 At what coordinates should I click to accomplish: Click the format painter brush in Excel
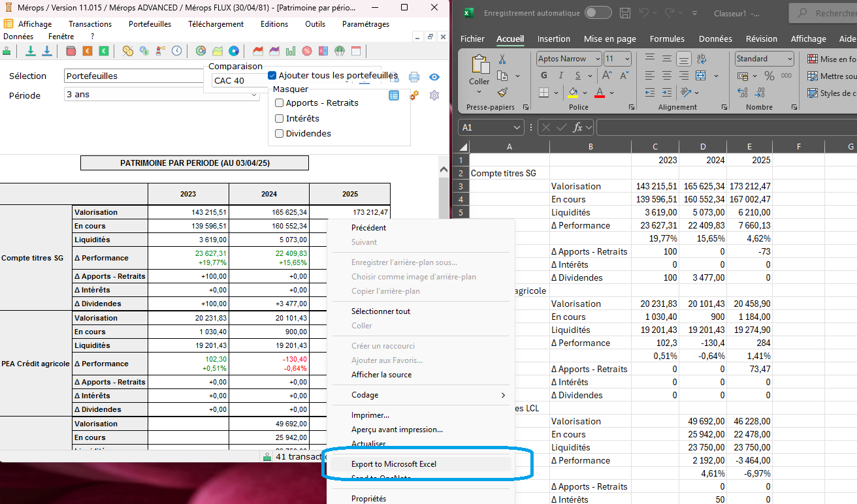[x=502, y=92]
